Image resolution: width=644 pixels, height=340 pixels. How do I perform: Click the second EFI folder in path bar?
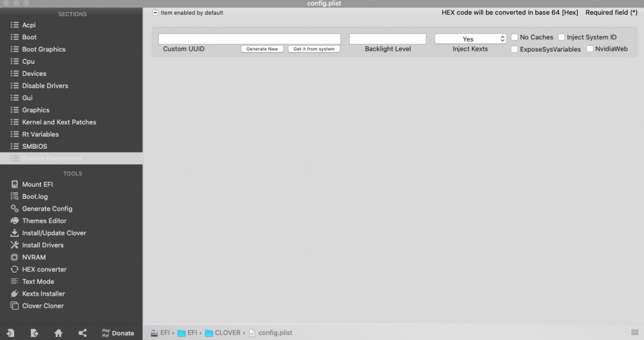(187, 333)
